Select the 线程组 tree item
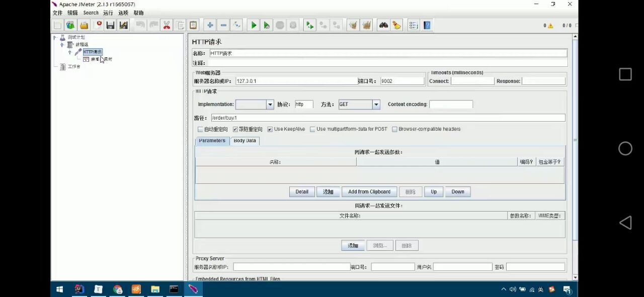The height and width of the screenshot is (297, 644). pos(82,45)
